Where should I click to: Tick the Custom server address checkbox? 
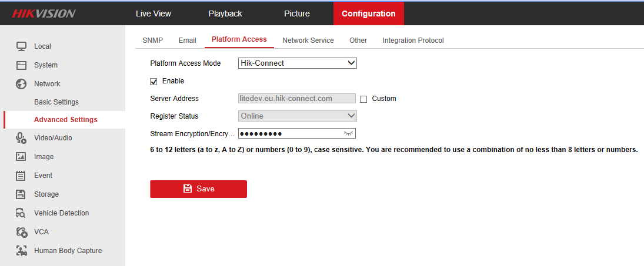coord(363,99)
